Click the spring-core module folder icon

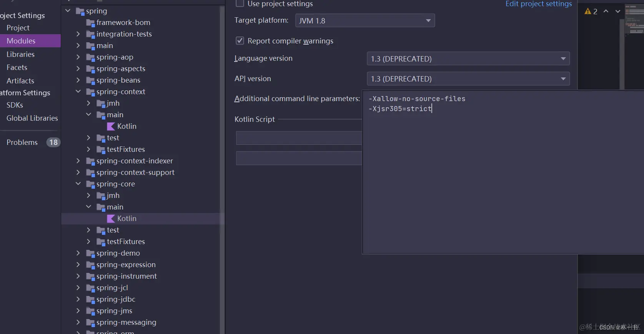click(x=90, y=184)
